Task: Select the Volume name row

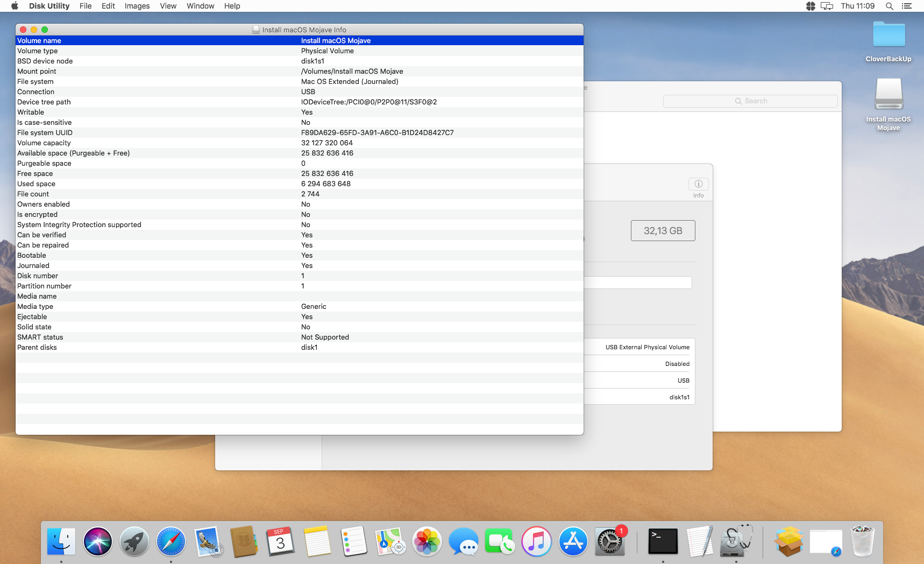Action: [x=300, y=40]
